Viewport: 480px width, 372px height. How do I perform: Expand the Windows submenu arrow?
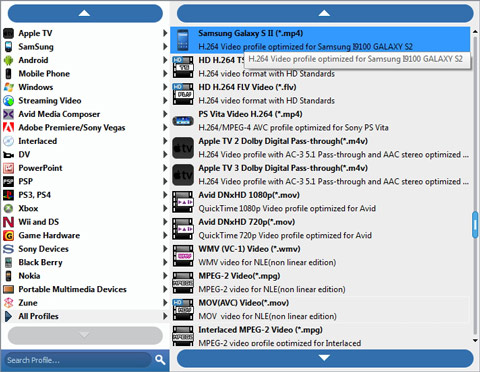coord(165,87)
